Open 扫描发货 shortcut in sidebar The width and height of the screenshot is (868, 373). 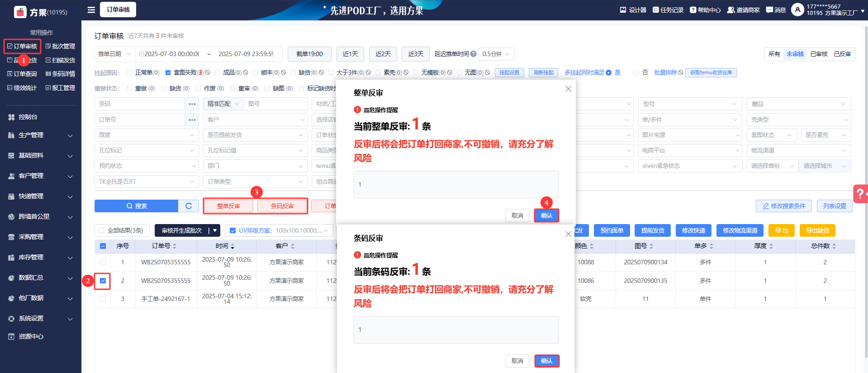[60, 60]
